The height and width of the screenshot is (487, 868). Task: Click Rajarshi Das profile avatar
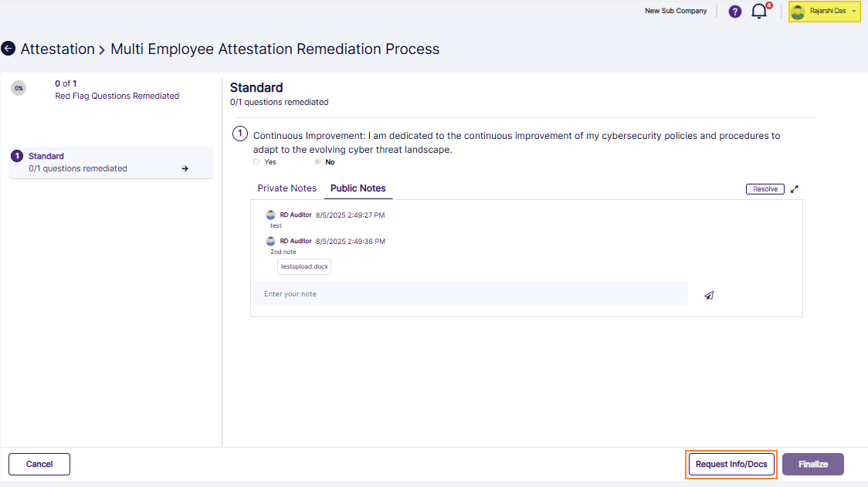coord(798,11)
